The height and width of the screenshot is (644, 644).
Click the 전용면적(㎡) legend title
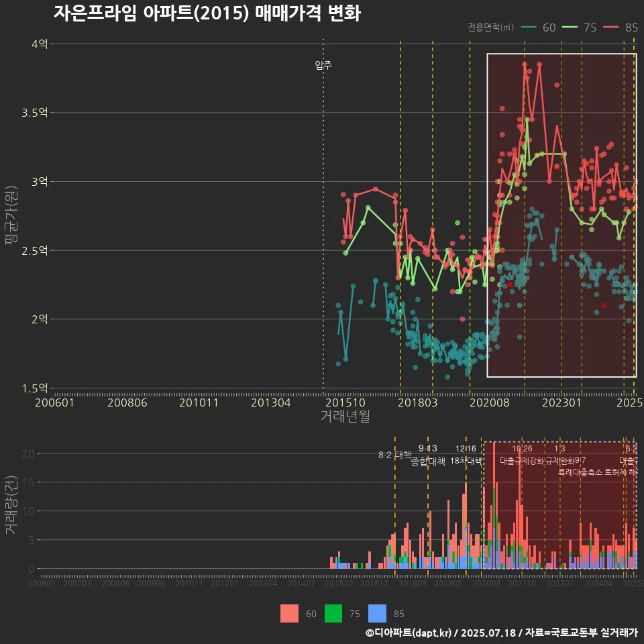(491, 28)
